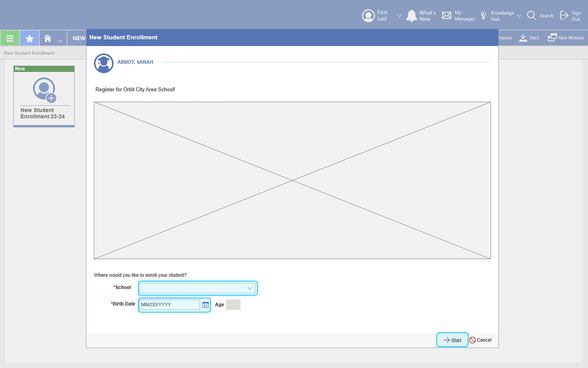The image size is (588, 368).
Task: Click the Age field box
Action: [x=233, y=305]
